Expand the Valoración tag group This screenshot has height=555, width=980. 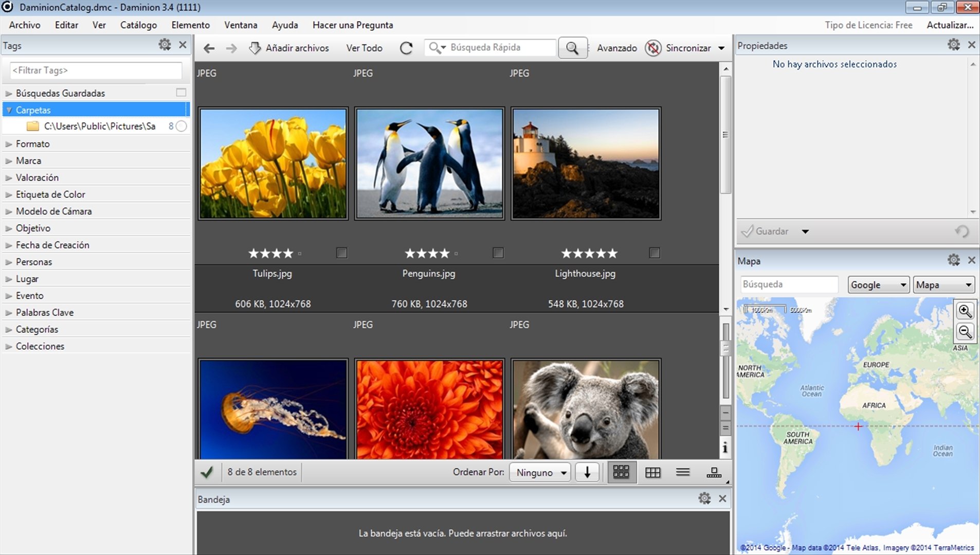tap(8, 178)
